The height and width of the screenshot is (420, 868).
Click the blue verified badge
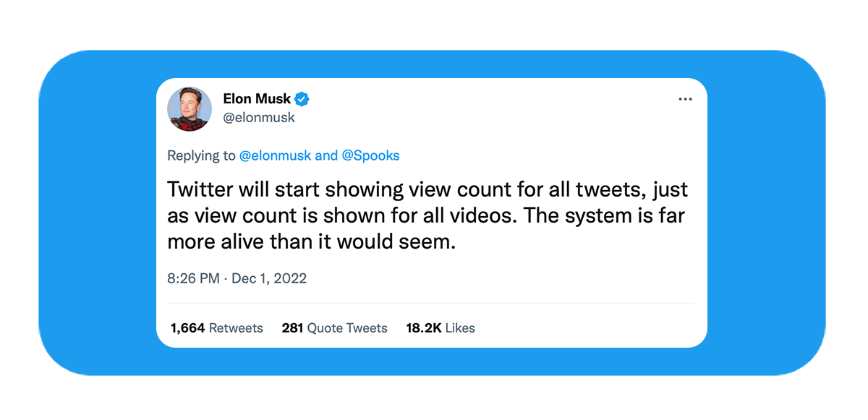pos(302,99)
